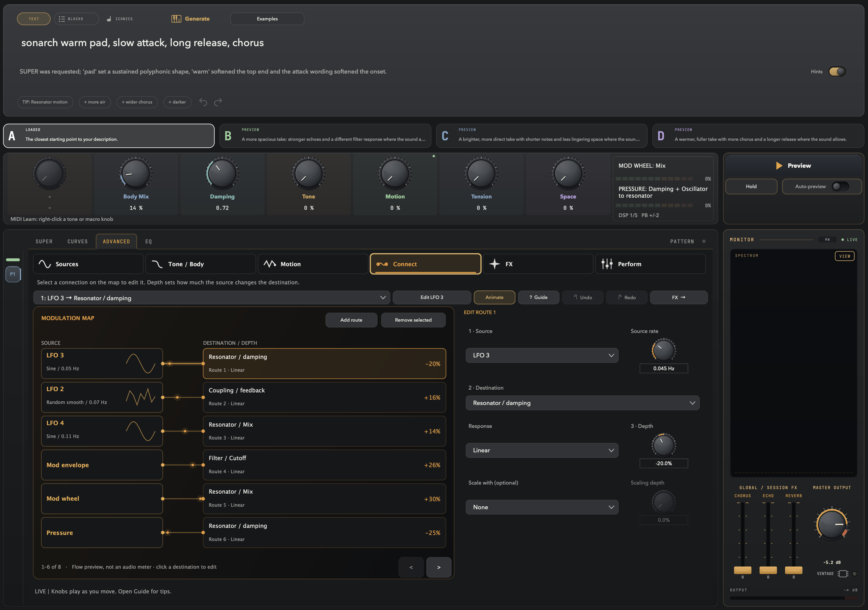Click the Edit LFO 3 button
Screen dimensions: 868x610
(432, 298)
